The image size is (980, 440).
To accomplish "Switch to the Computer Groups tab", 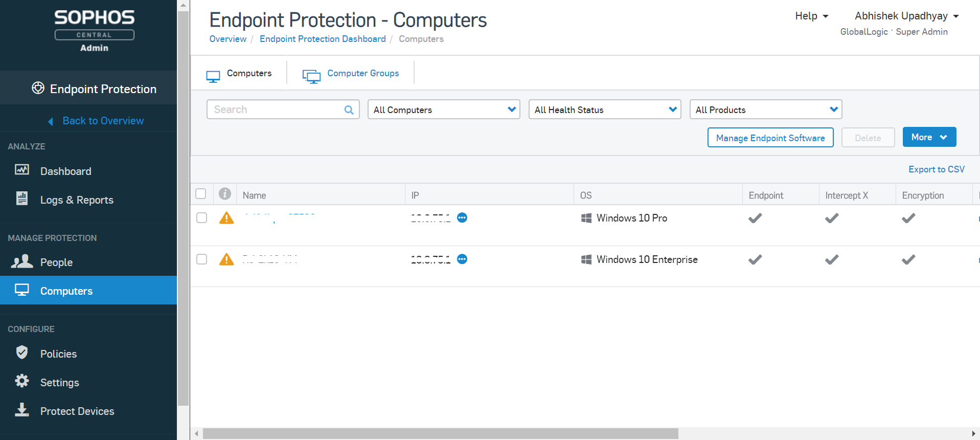I will coord(362,74).
